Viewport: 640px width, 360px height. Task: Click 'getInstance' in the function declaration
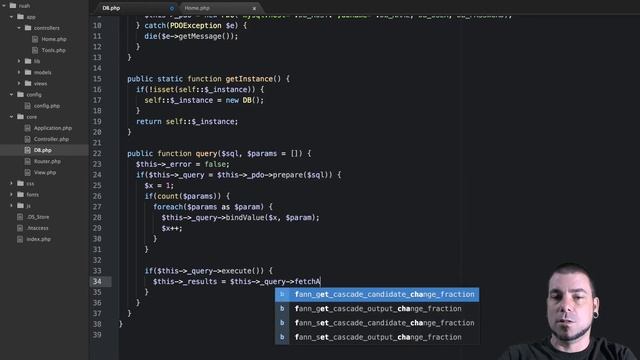[249, 79]
